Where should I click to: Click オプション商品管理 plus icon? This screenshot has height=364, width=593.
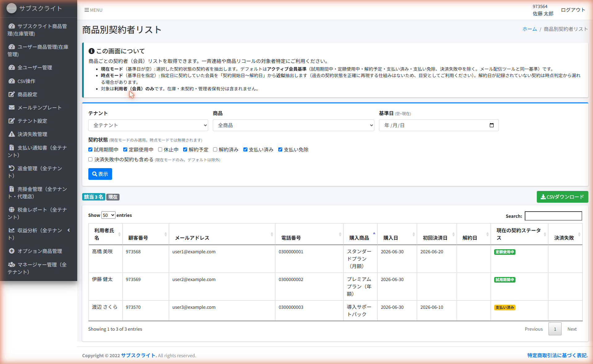(x=12, y=251)
